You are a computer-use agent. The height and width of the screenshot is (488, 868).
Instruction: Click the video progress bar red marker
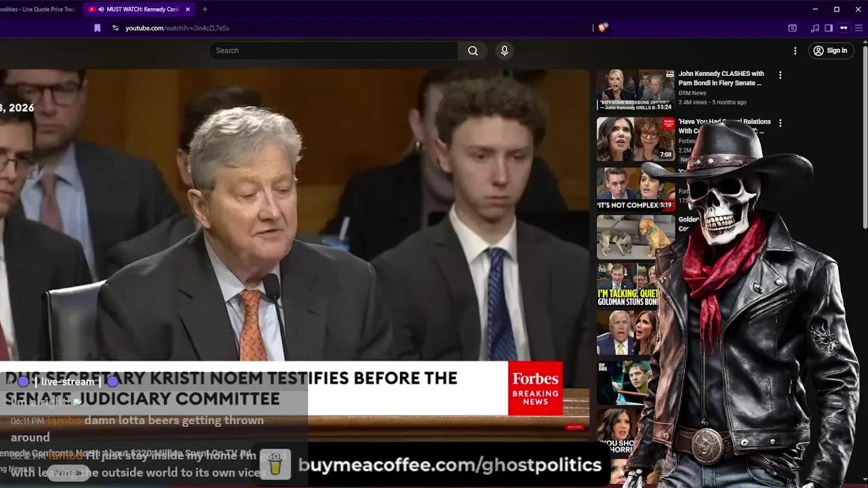[x=574, y=427]
